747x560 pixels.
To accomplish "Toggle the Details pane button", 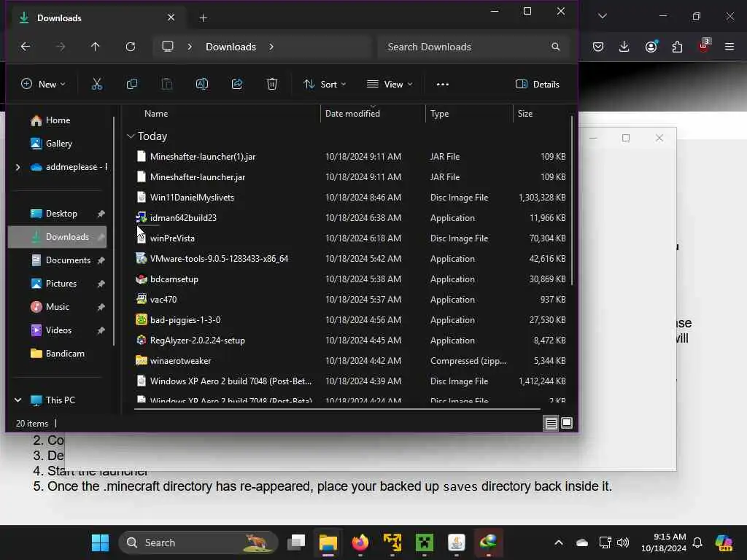I will 538,85.
